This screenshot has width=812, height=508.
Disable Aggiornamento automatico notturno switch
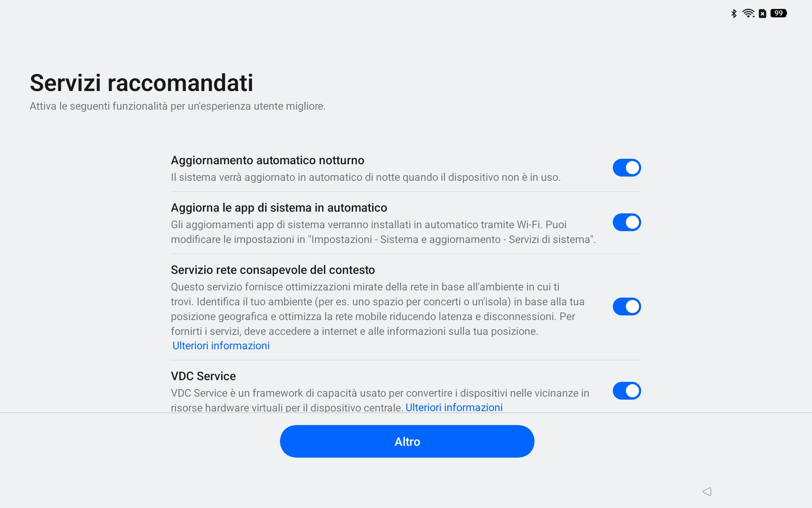(x=627, y=168)
